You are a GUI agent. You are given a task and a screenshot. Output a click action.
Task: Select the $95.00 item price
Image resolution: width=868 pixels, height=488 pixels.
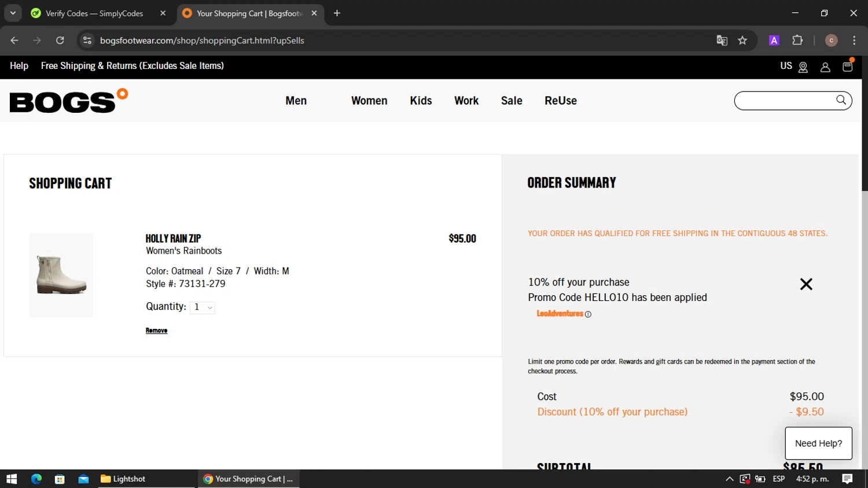click(462, 239)
